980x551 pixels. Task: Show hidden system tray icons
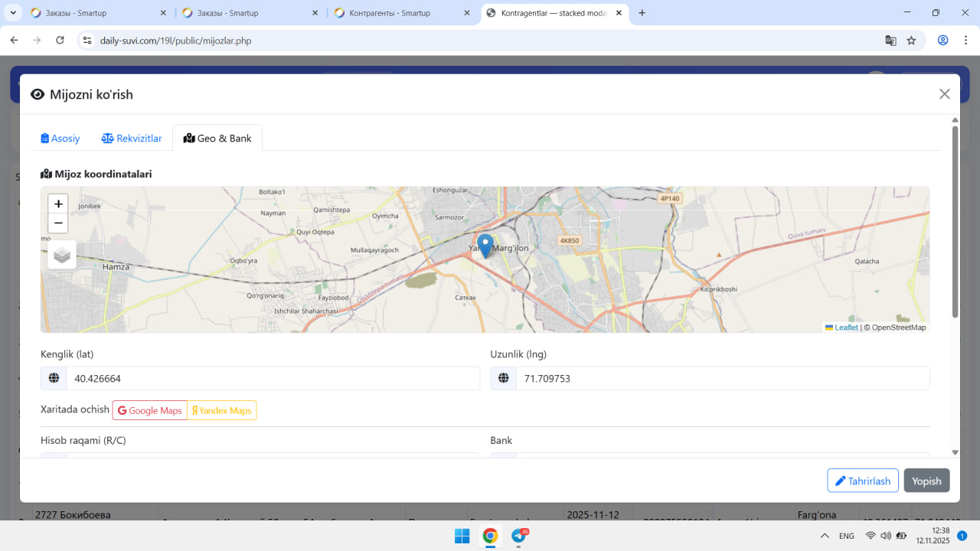click(x=825, y=536)
